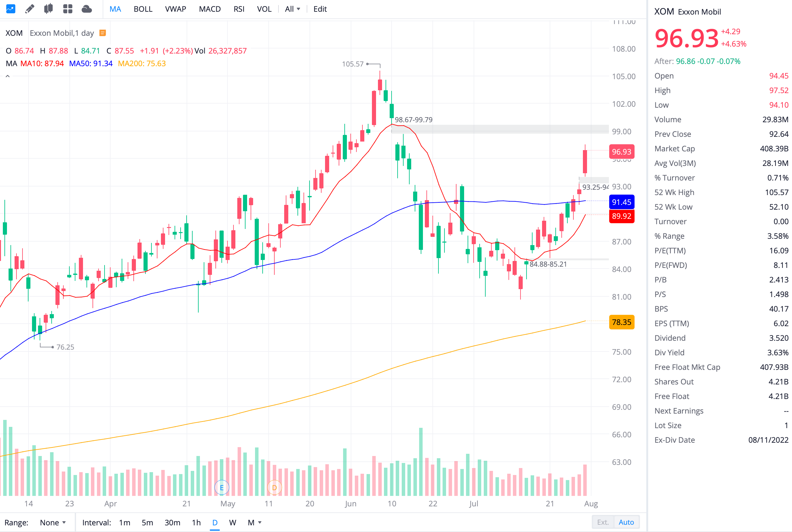Viewport: 792px width, 532px height.
Task: Open the All indicators dropdown
Action: 292,9
